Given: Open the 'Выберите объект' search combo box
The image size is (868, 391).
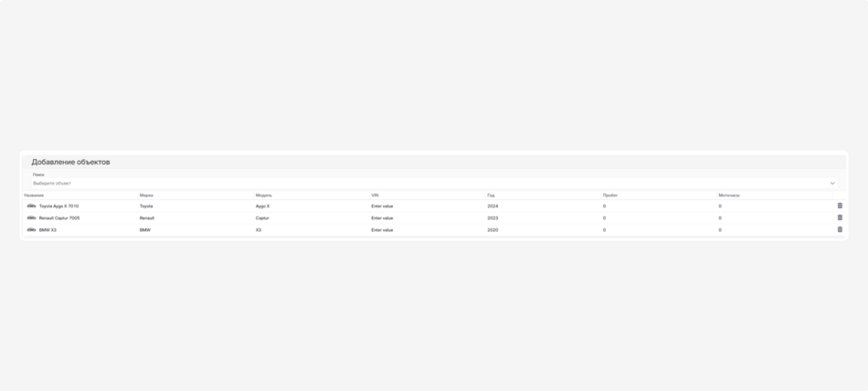Looking at the screenshot, I should [429, 183].
